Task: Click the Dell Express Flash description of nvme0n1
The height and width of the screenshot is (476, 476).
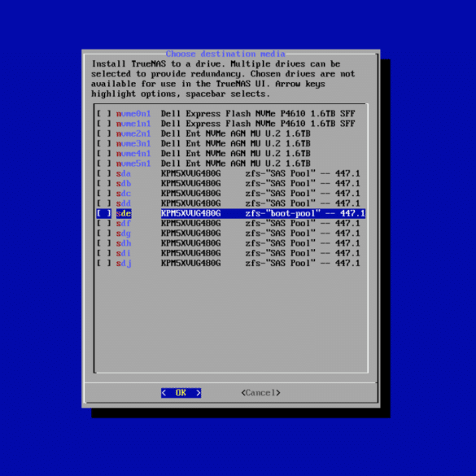Action: pos(258,114)
